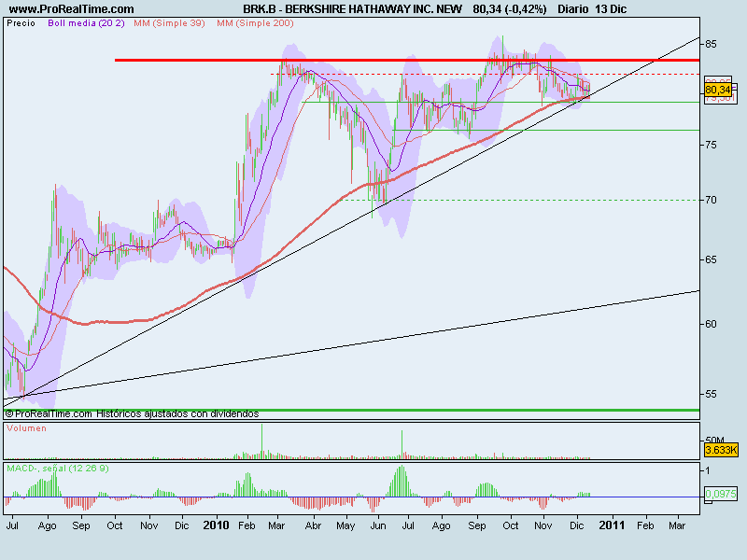Viewport: 747px width, 560px height.
Task: Click the Feb label after 2011
Action: tap(645, 525)
